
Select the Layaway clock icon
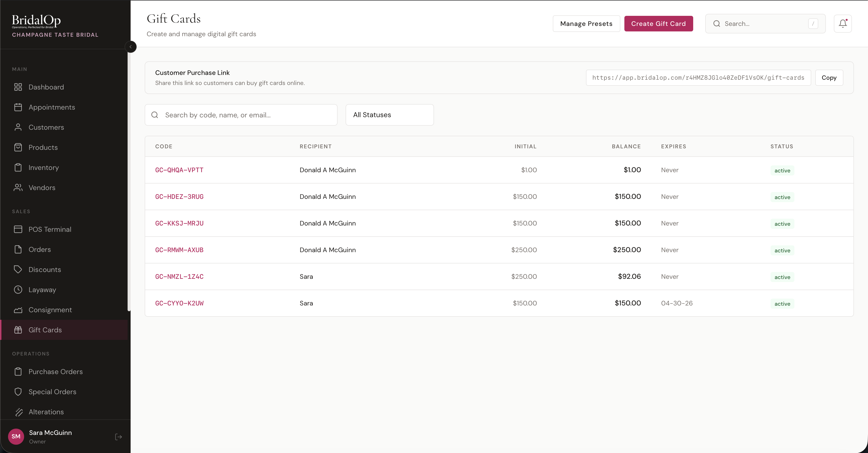[x=18, y=290]
